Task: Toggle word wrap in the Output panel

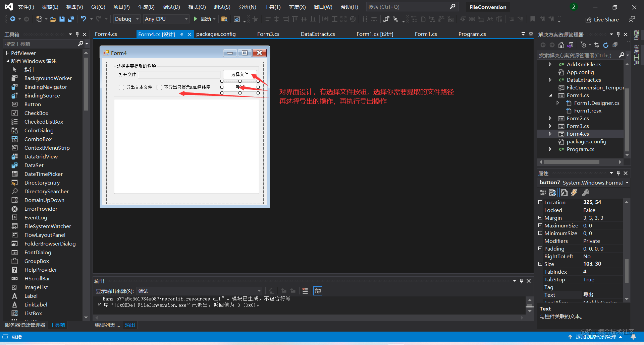Action: [318, 291]
